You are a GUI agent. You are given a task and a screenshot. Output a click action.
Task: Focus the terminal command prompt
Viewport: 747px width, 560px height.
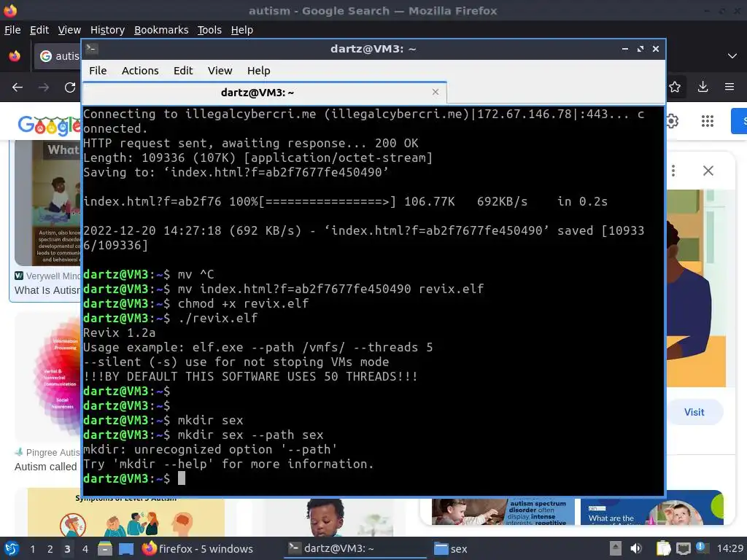click(x=182, y=478)
